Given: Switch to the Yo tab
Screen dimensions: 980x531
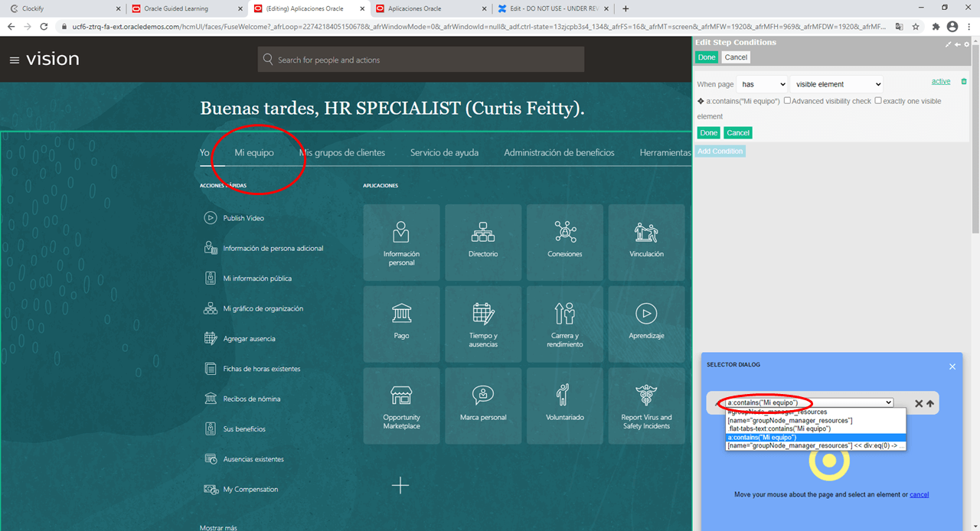Looking at the screenshot, I should point(204,152).
